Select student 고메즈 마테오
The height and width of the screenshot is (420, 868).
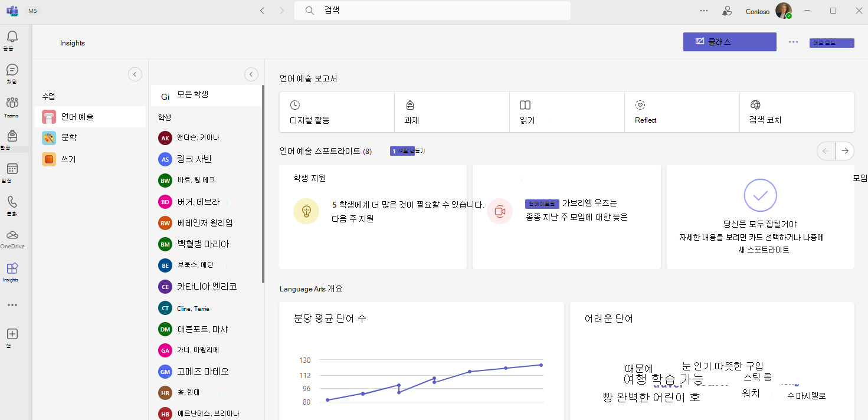(x=206, y=372)
